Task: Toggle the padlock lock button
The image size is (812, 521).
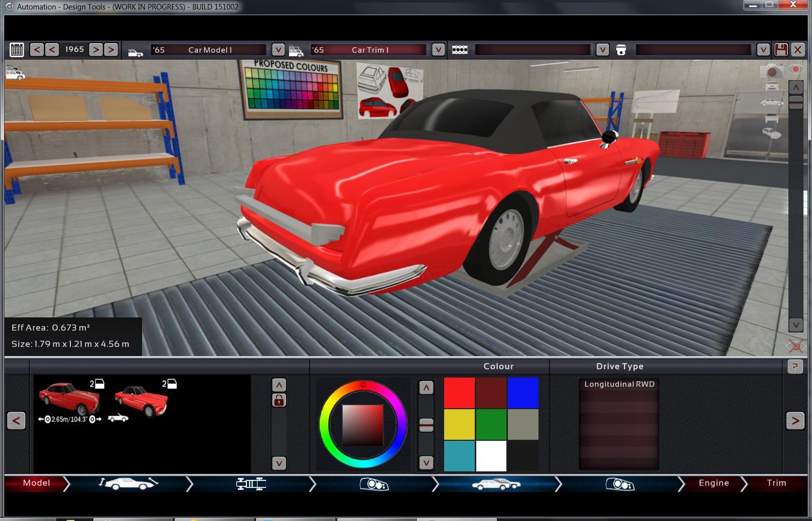Action: point(279,400)
